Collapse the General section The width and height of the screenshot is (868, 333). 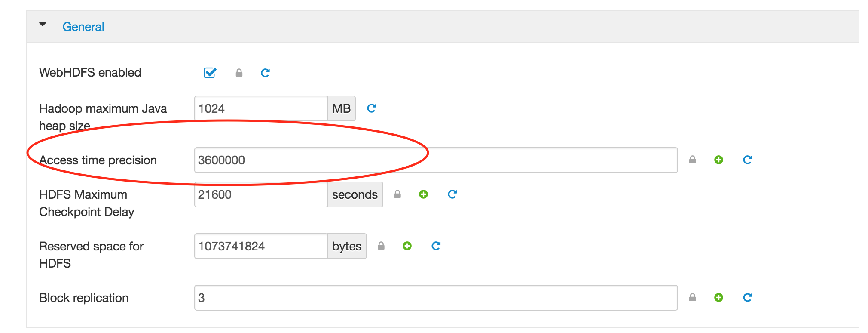[x=43, y=25]
